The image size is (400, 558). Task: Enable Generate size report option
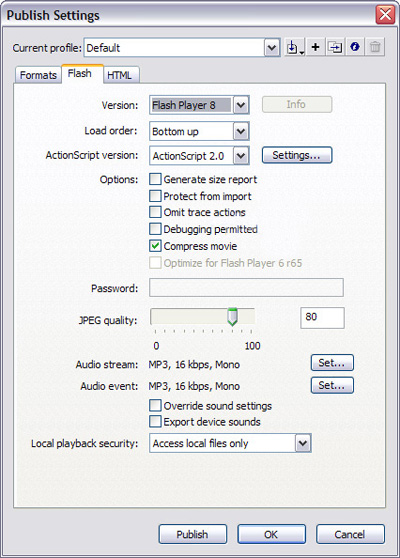[155, 179]
